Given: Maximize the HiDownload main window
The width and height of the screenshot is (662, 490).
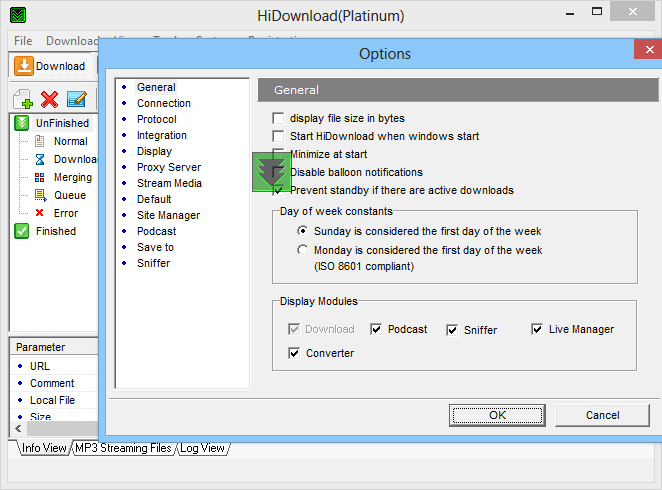Looking at the screenshot, I should [597, 11].
